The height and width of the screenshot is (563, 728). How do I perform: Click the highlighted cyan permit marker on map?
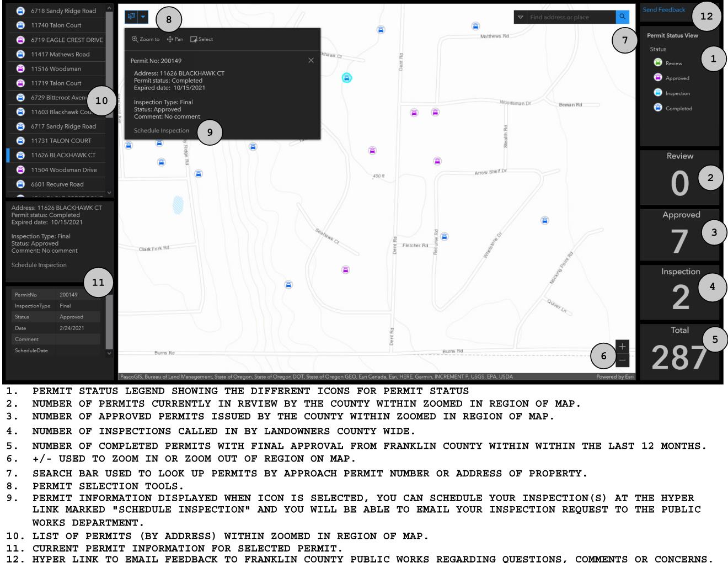[x=347, y=78]
